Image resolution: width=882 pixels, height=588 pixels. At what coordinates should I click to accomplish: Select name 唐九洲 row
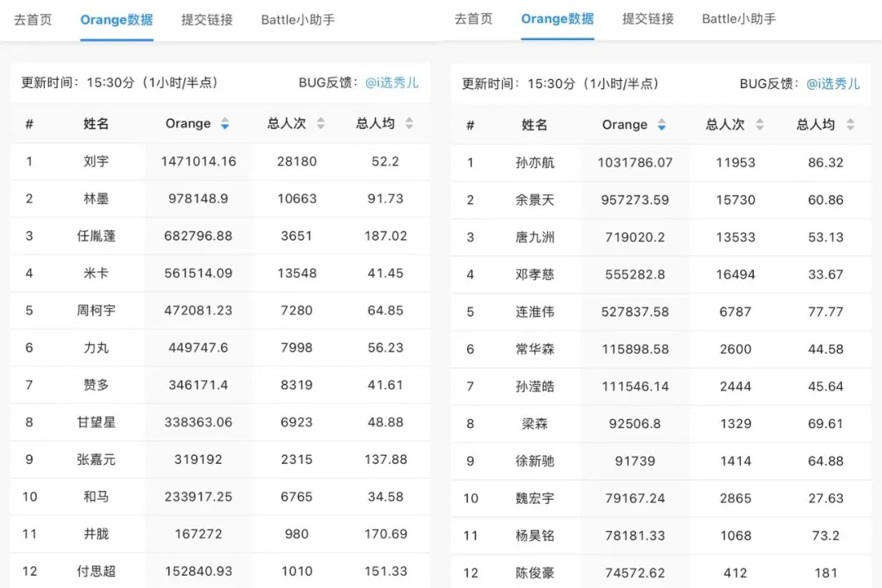(x=535, y=238)
